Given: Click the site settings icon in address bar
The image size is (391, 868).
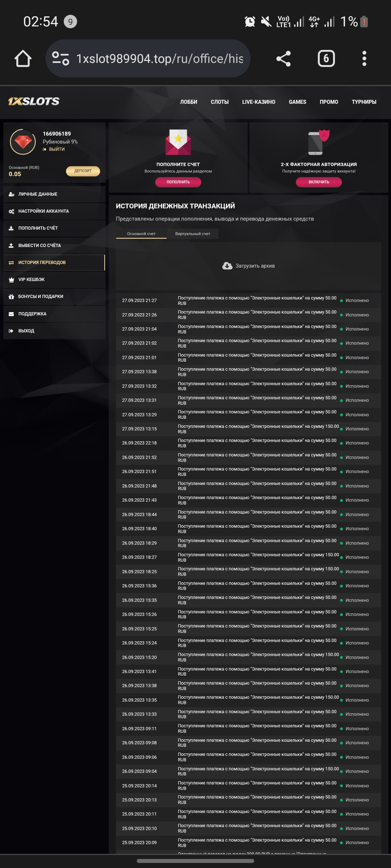Looking at the screenshot, I should 60,59.
